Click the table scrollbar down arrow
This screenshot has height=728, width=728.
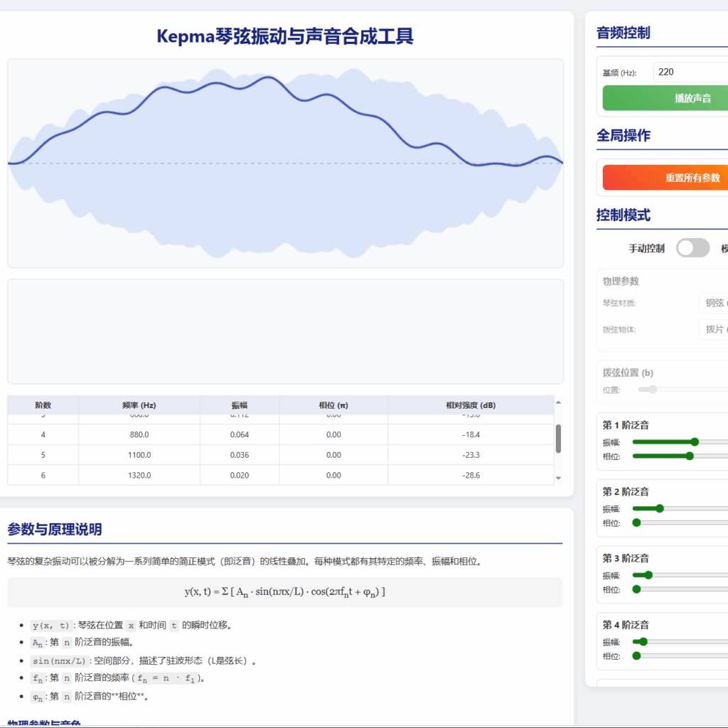click(x=558, y=478)
